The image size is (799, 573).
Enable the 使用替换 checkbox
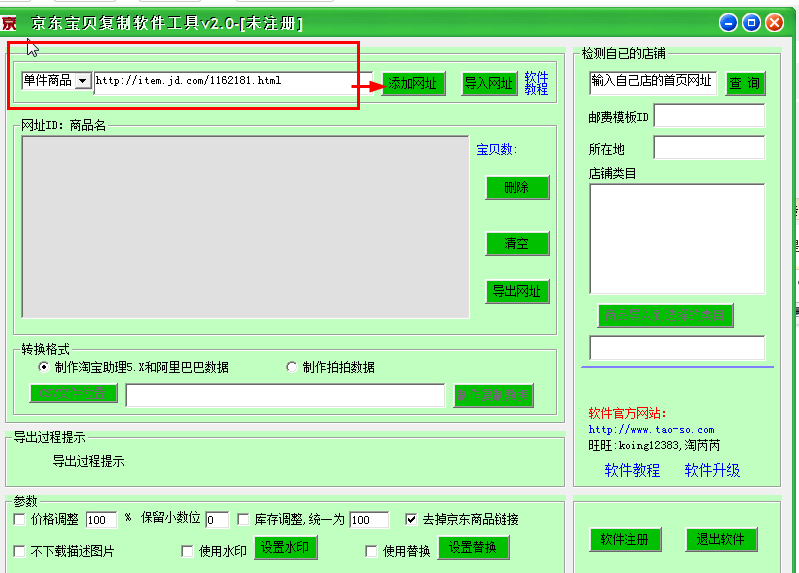371,551
